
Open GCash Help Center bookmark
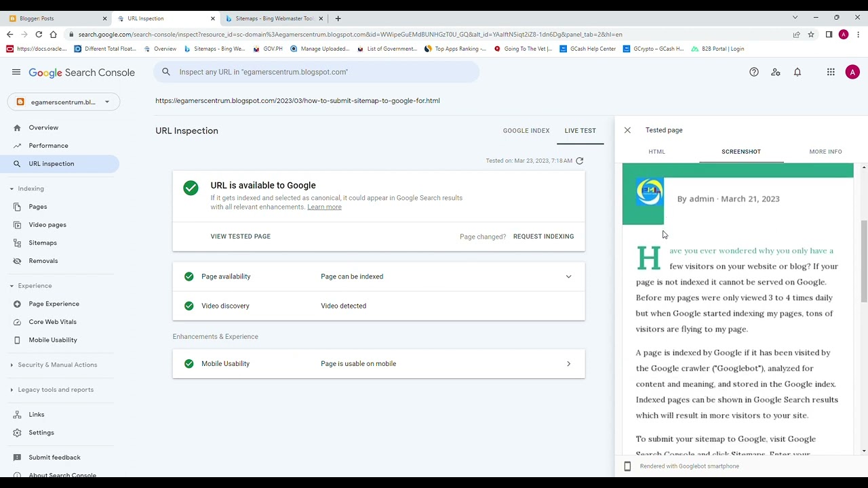[587, 49]
